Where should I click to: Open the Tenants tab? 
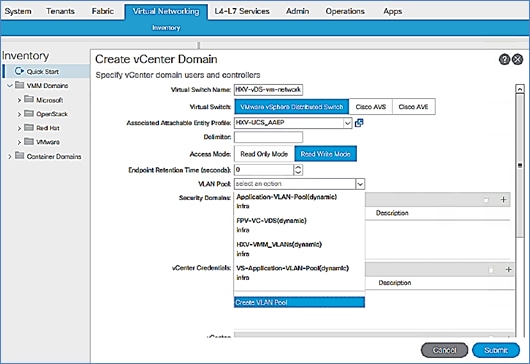(x=60, y=11)
